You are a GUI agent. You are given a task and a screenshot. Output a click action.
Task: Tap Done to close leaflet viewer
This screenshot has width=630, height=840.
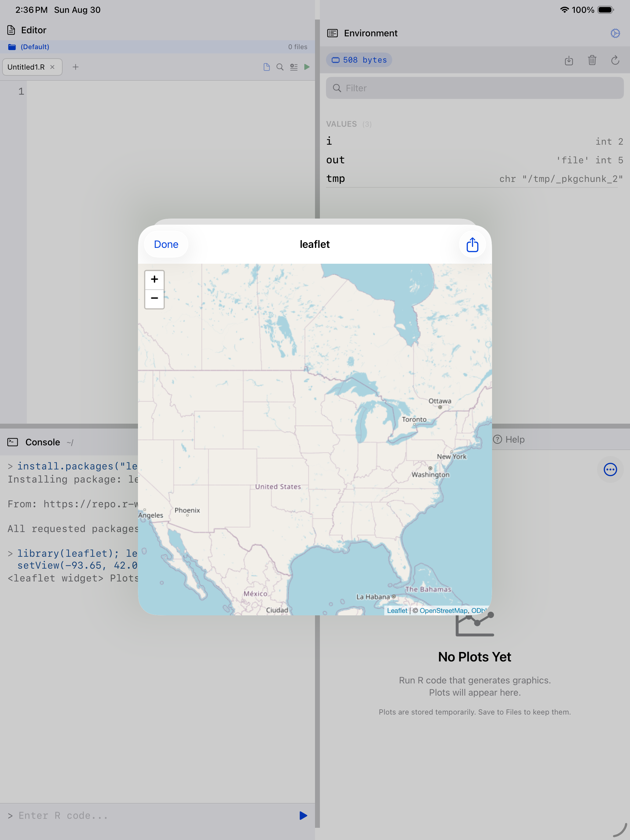[166, 244]
